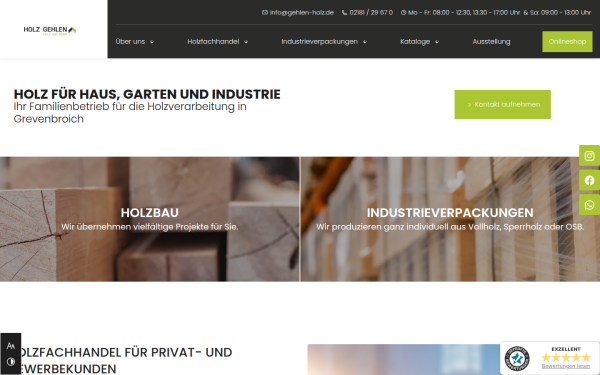Click the envelope icon beside the email address
Viewport: 600px width, 375px height.
(264, 13)
